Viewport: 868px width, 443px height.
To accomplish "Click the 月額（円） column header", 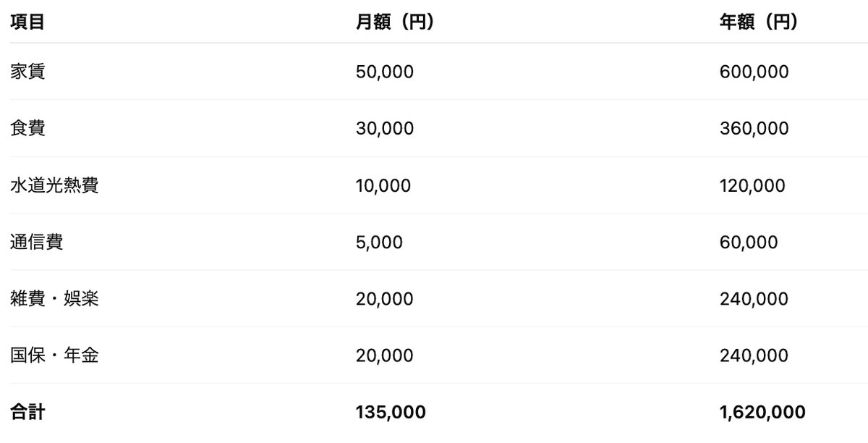I will click(395, 22).
